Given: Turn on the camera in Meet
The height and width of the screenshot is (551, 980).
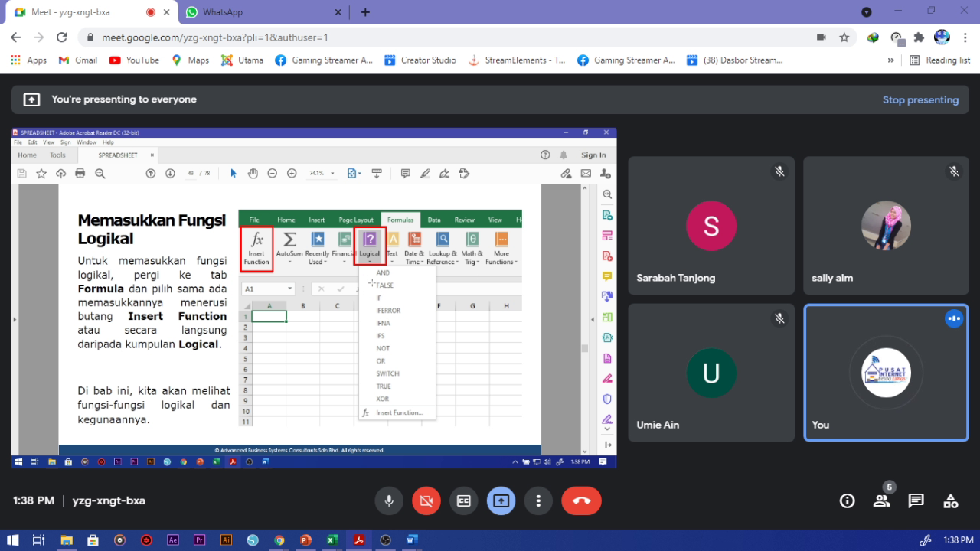Looking at the screenshot, I should tap(426, 500).
